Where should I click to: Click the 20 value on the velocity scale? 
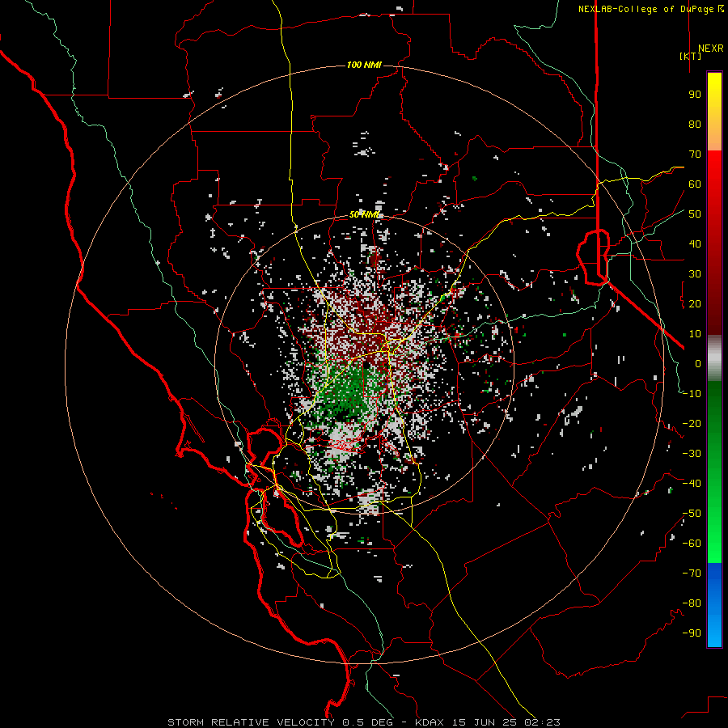coord(695,304)
